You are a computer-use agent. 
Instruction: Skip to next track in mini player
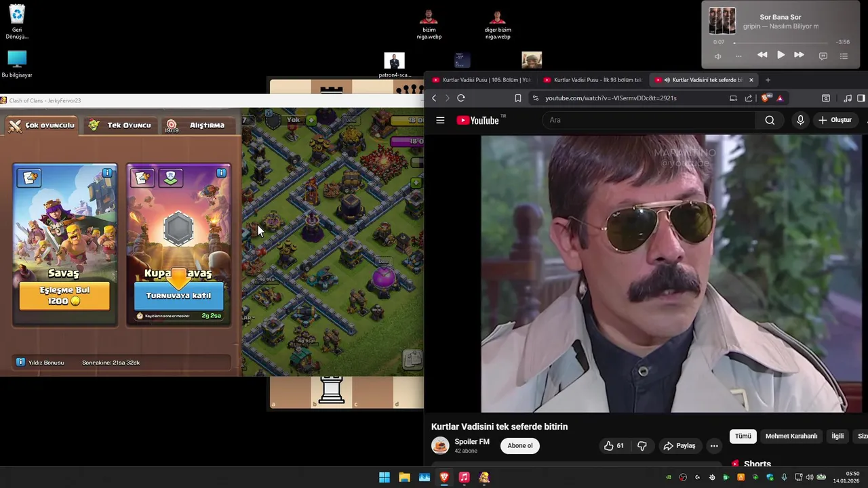799,55
